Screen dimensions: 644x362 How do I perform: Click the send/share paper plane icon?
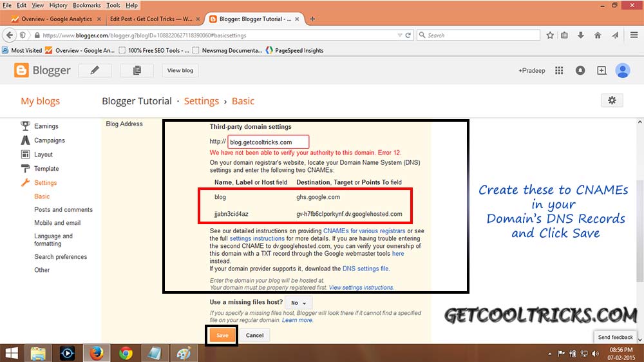tap(615, 35)
